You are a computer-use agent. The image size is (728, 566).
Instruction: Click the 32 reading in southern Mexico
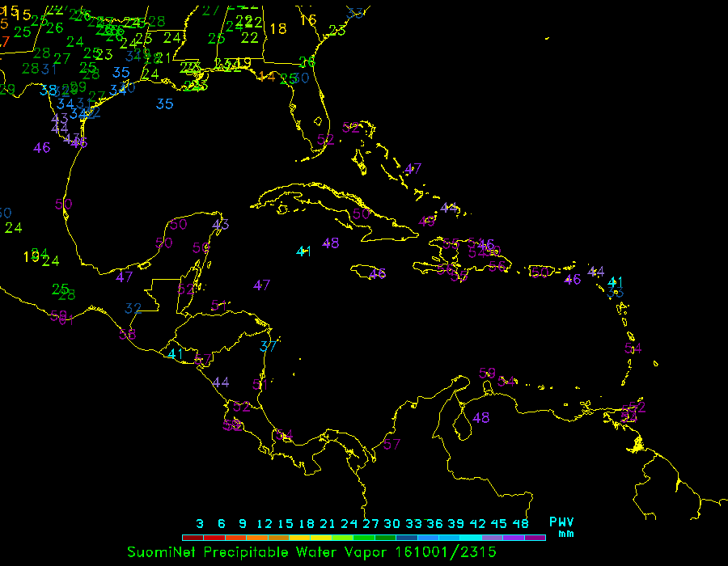point(133,308)
